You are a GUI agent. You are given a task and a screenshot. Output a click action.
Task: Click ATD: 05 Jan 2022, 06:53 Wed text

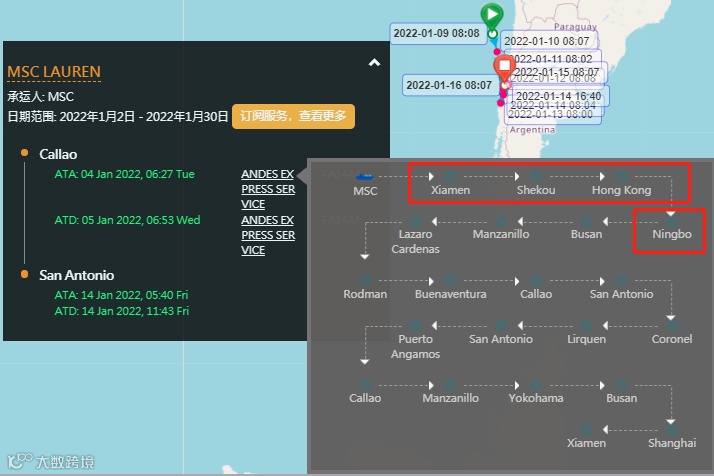pyautogui.click(x=128, y=220)
